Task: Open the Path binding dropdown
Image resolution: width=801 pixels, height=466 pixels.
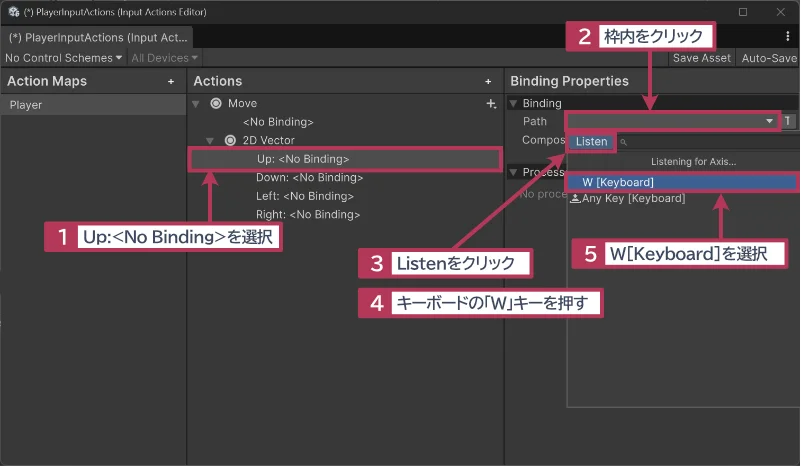Action: (671, 121)
